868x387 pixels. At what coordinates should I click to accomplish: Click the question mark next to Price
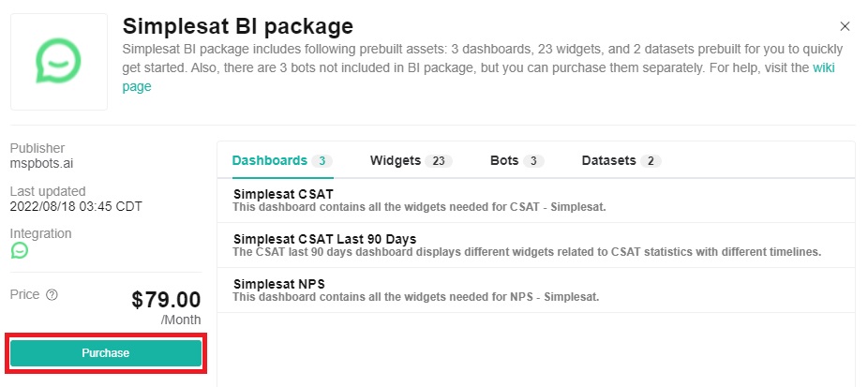tap(52, 295)
